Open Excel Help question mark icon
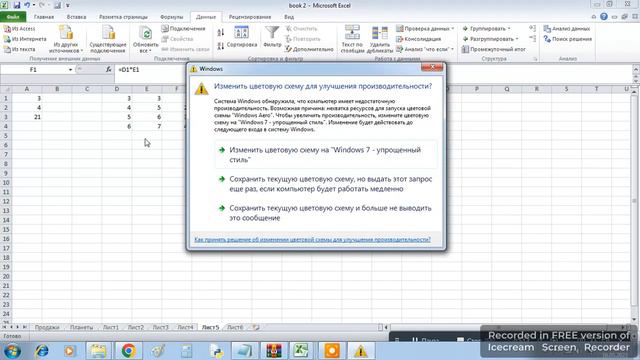The height and width of the screenshot is (360, 640). pos(604,17)
